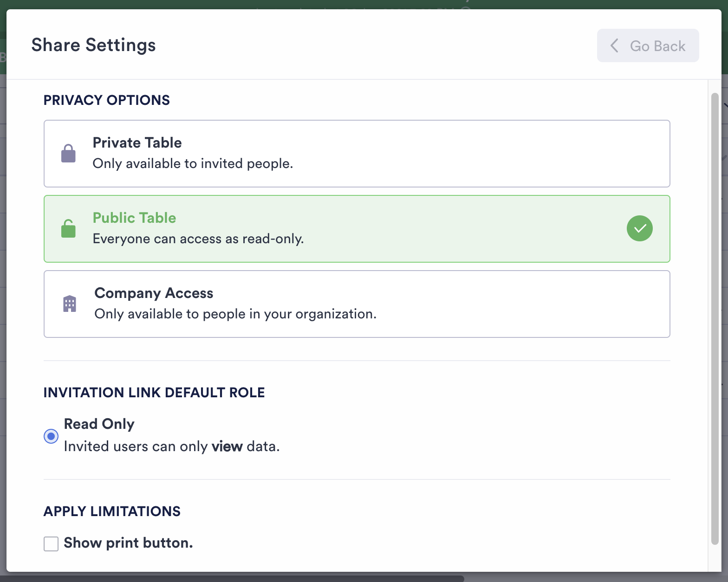728x582 pixels.
Task: Click the closed padlock icon for Private Table
Action: coord(68,154)
